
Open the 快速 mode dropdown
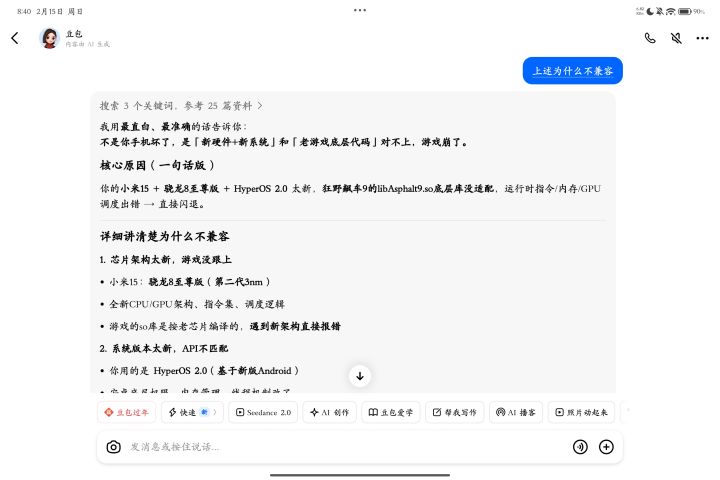pos(192,412)
